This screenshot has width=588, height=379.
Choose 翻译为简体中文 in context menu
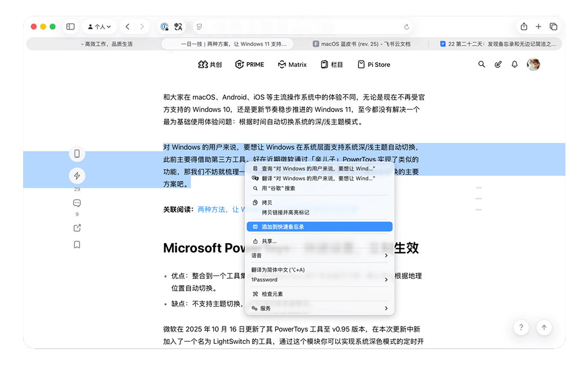click(319, 270)
